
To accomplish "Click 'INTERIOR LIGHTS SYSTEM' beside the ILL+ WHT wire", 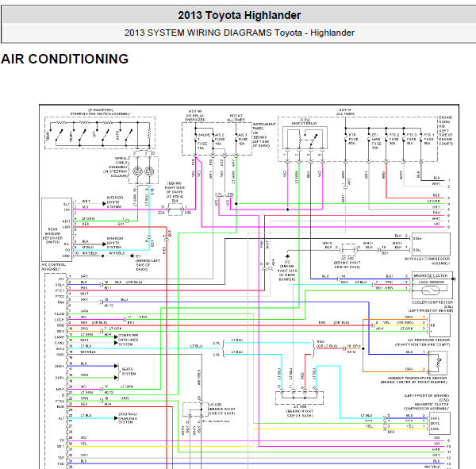I will (115, 202).
